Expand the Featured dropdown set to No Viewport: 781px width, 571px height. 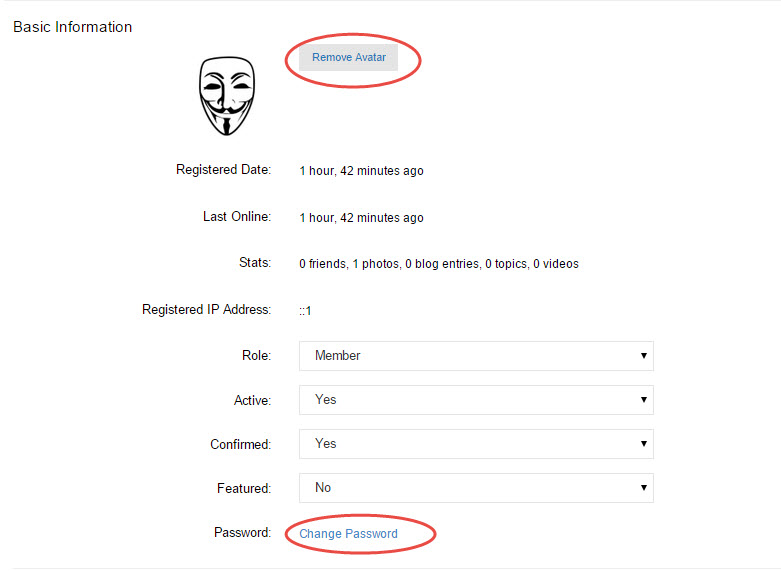click(476, 488)
